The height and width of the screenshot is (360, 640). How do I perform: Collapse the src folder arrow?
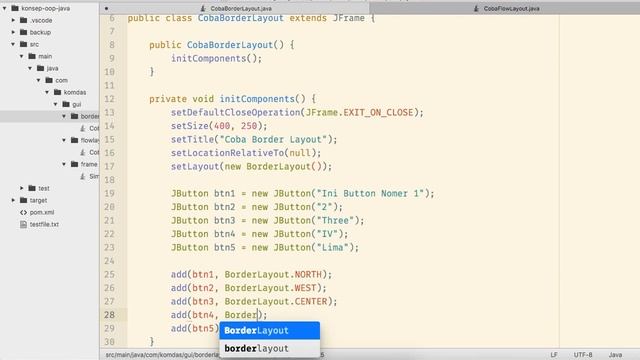pos(13,44)
